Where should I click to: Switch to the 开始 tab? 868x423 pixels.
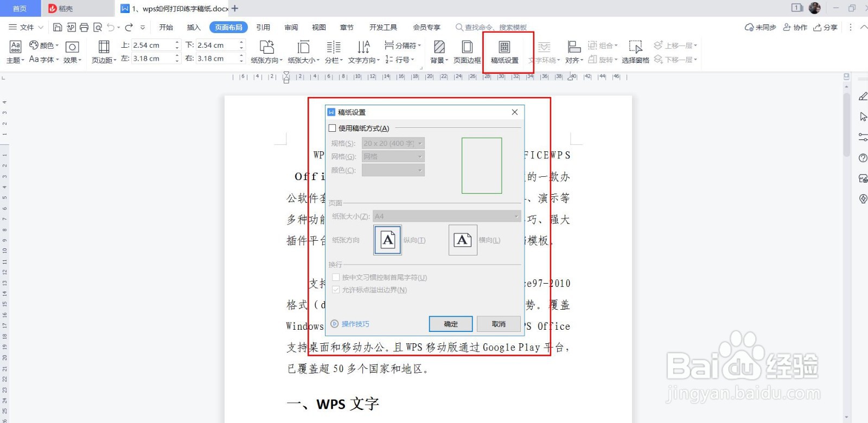[166, 27]
